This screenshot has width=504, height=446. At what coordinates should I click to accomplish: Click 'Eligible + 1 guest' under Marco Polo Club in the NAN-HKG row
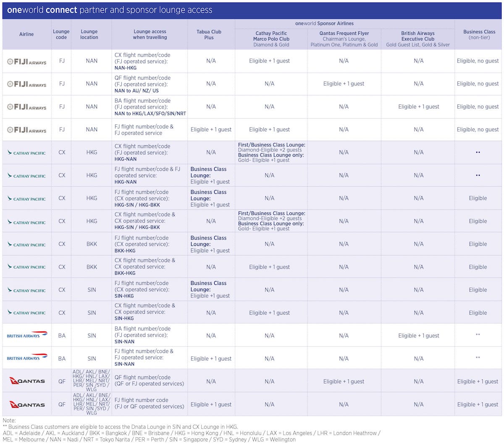(269, 61)
